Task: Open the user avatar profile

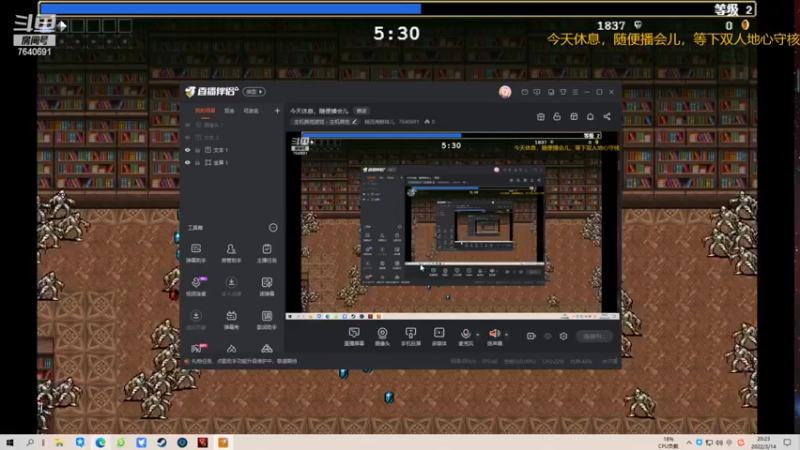Action: pyautogui.click(x=505, y=92)
